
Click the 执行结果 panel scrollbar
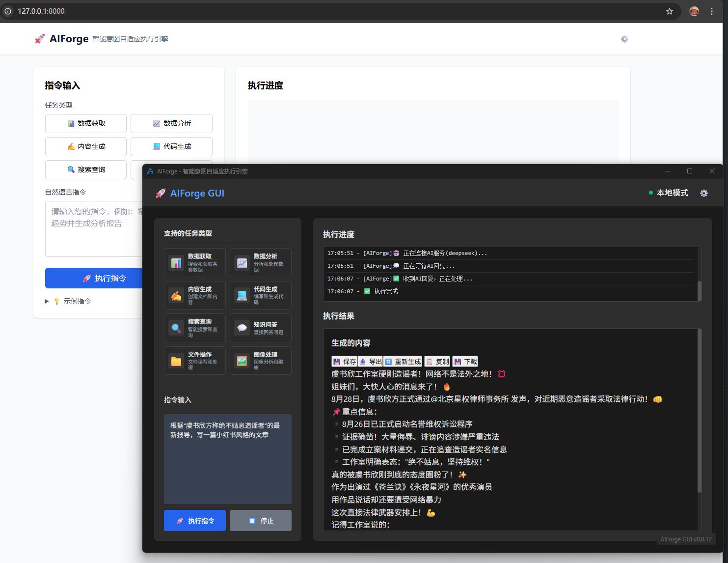(700, 411)
